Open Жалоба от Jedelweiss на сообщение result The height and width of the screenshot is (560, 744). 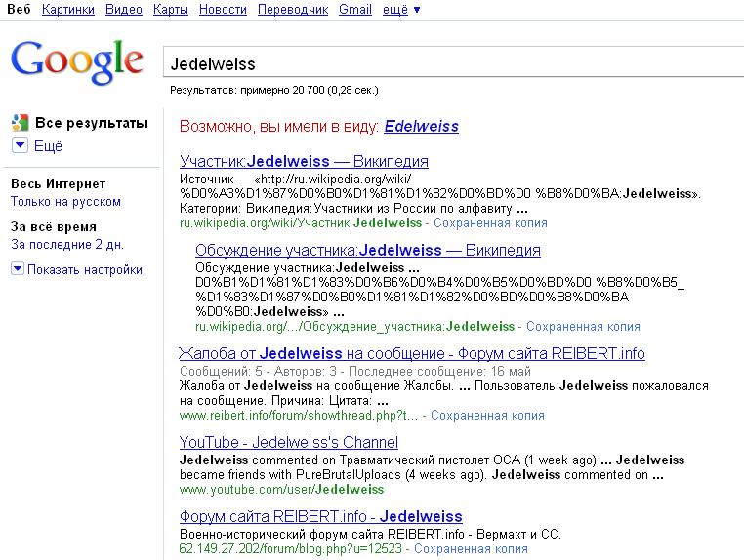click(x=412, y=354)
